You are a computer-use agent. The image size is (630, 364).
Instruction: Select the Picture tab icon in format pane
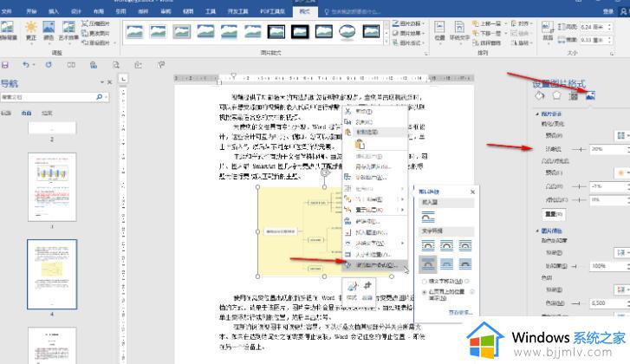(x=590, y=95)
